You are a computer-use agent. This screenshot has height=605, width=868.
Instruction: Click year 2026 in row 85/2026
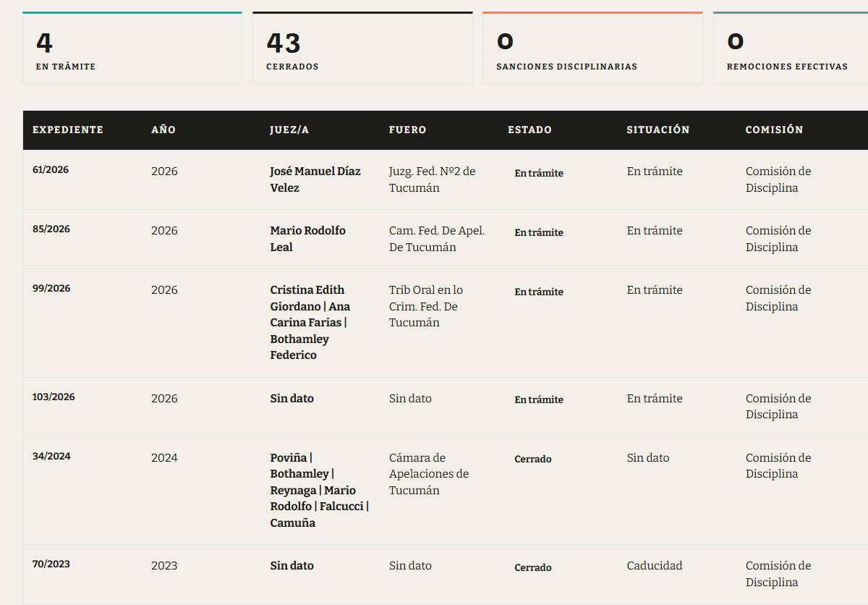(164, 231)
